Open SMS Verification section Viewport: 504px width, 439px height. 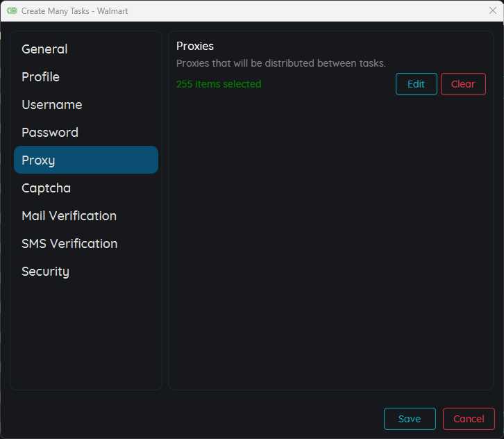69,244
